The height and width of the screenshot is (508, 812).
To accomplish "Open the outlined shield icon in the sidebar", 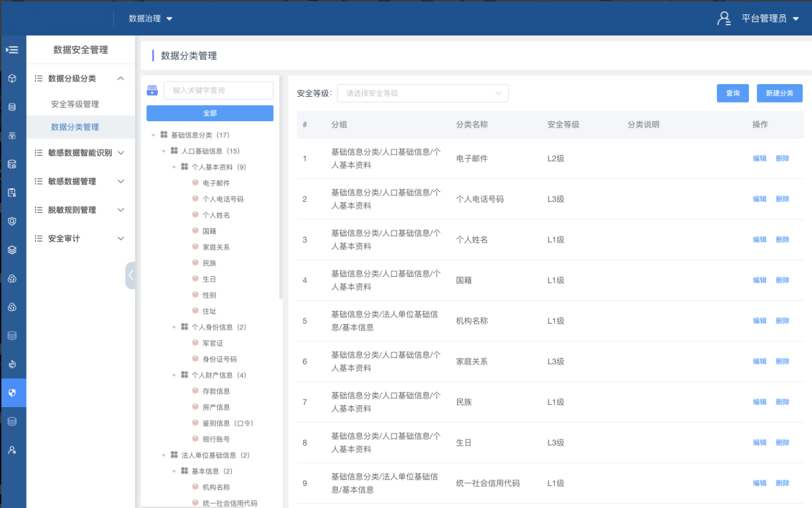I will [12, 221].
